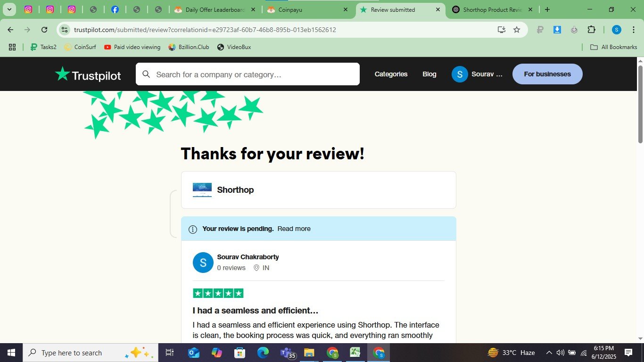
Task: Show hidden system tray icons
Action: 549,353
